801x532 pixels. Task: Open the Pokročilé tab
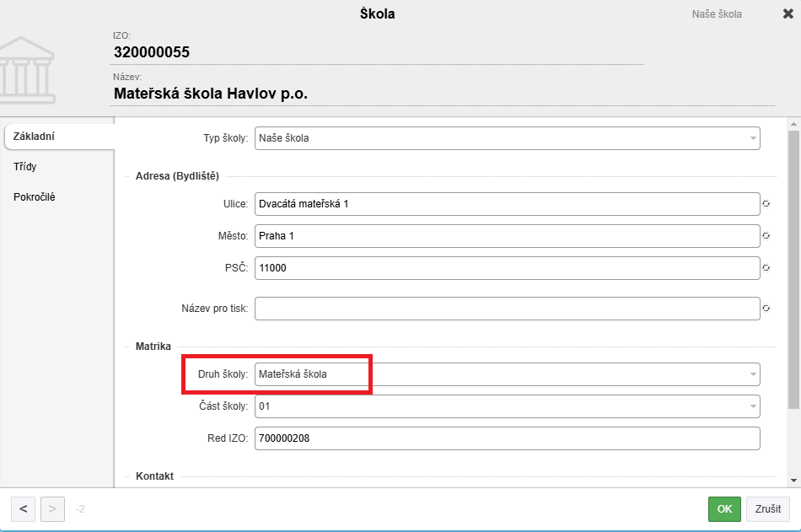coord(35,196)
